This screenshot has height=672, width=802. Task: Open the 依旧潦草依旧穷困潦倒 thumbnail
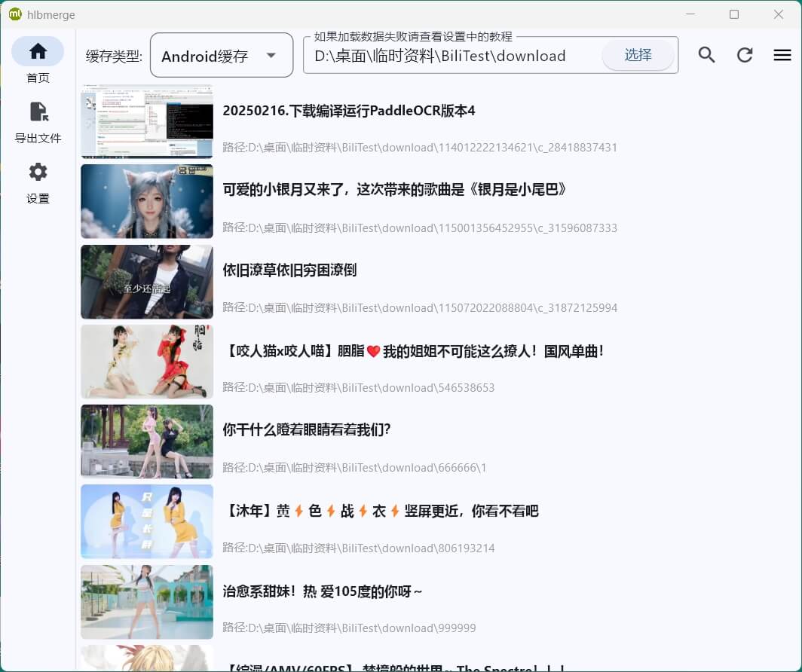pyautogui.click(x=147, y=282)
